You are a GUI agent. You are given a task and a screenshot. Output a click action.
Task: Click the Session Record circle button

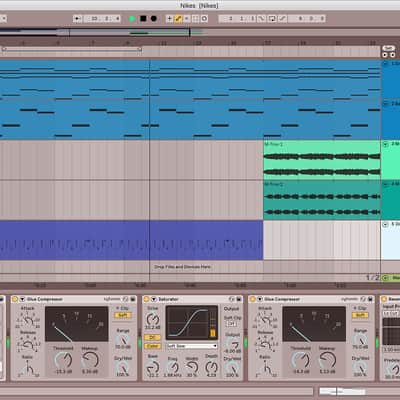(204, 19)
